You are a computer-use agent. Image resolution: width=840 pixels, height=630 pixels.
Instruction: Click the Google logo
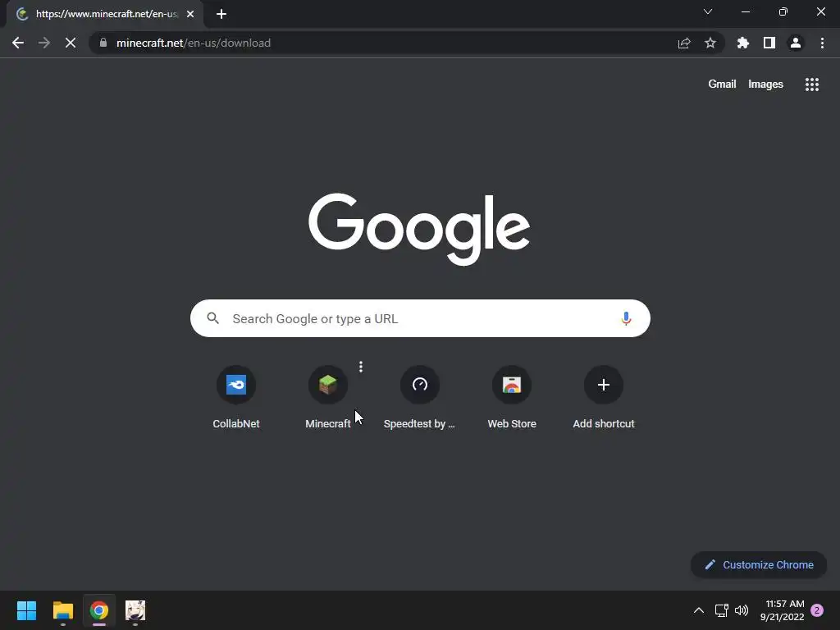[x=419, y=229]
